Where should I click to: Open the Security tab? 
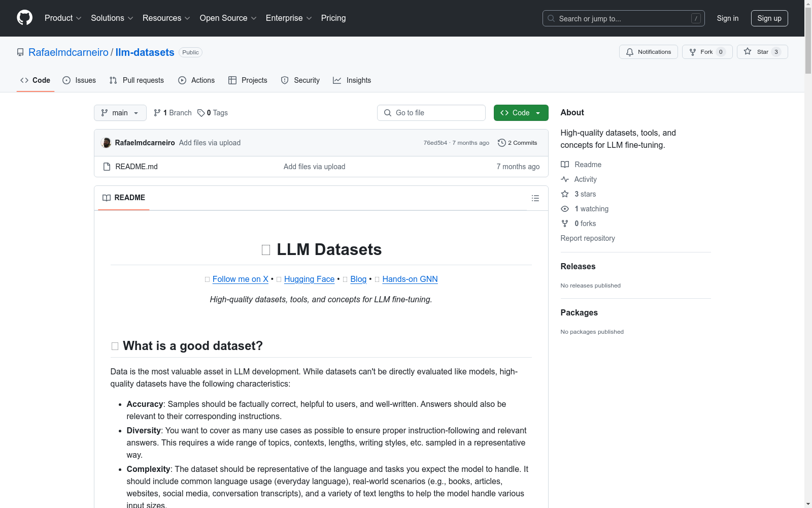point(300,80)
